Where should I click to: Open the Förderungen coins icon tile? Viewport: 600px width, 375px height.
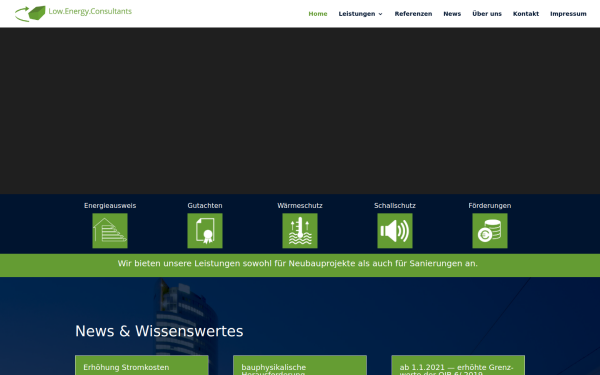pos(490,231)
